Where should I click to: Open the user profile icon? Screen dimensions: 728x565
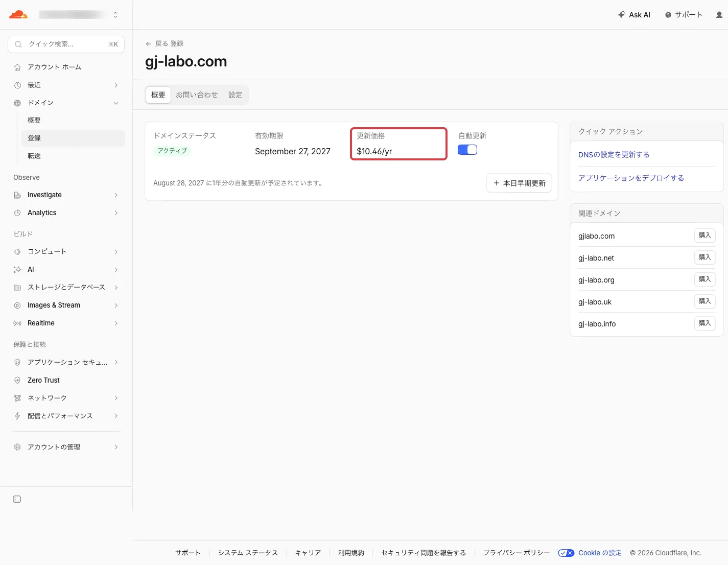[x=719, y=15]
